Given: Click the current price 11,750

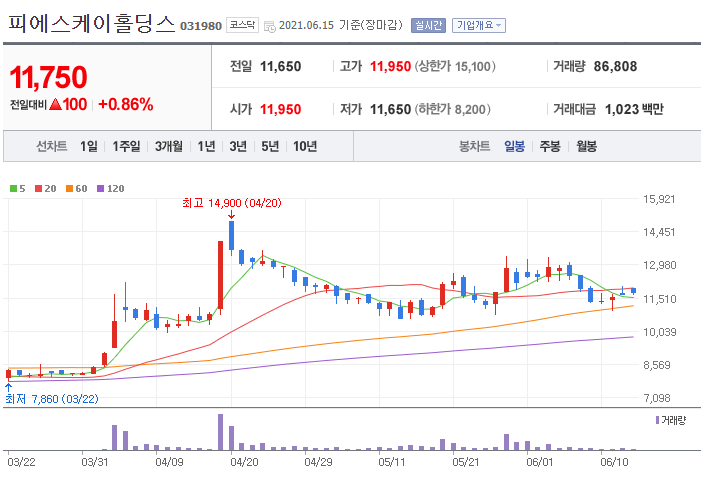Looking at the screenshot, I should point(48,77).
